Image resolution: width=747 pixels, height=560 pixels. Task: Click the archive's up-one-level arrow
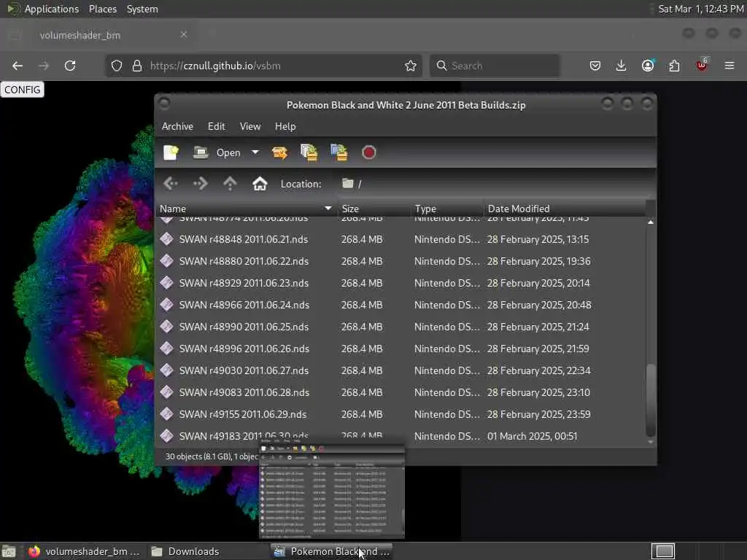pyautogui.click(x=230, y=183)
